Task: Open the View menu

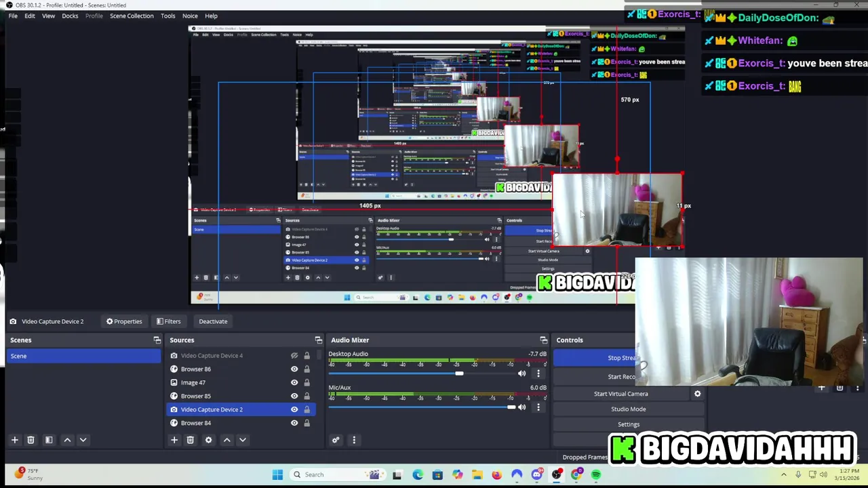Action: tap(48, 16)
